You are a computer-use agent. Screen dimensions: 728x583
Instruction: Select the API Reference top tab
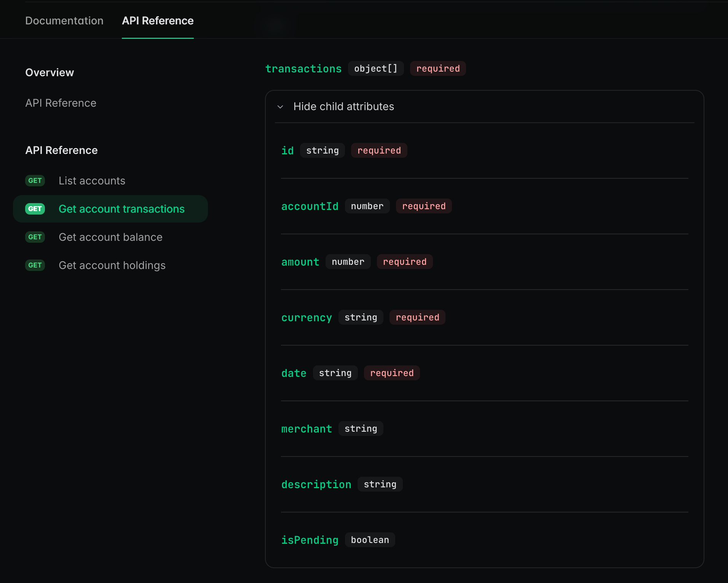[x=158, y=21]
